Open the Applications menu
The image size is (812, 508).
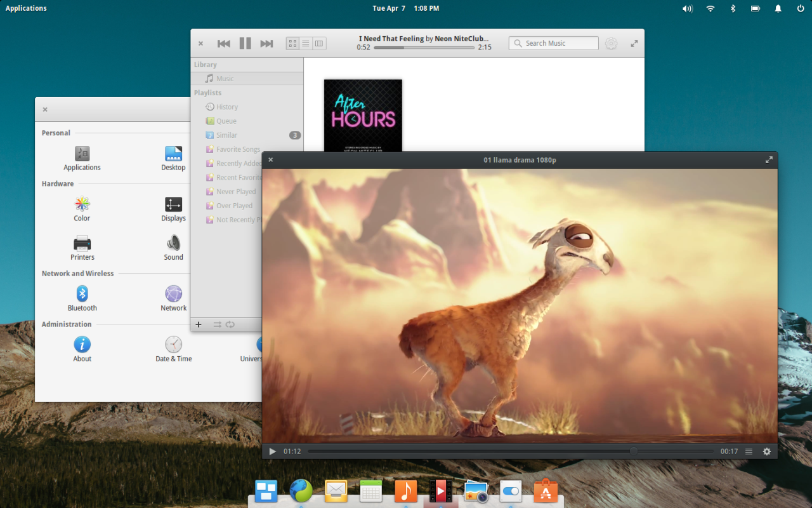pyautogui.click(x=26, y=8)
